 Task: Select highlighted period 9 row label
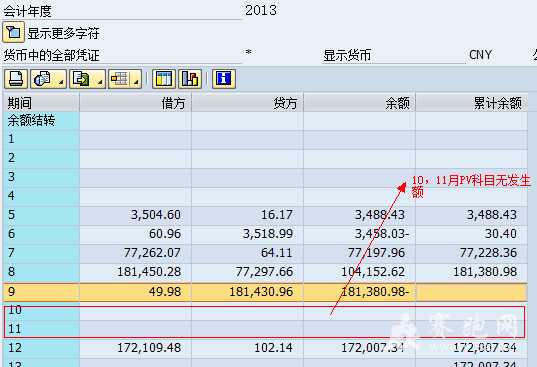41,292
